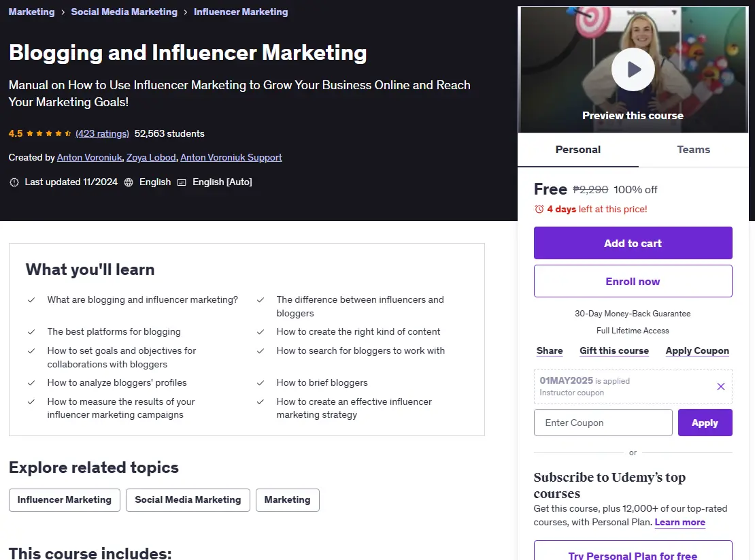Remove the applied 01MAY2025 coupon
Screen dimensions: 755x560
720,386
